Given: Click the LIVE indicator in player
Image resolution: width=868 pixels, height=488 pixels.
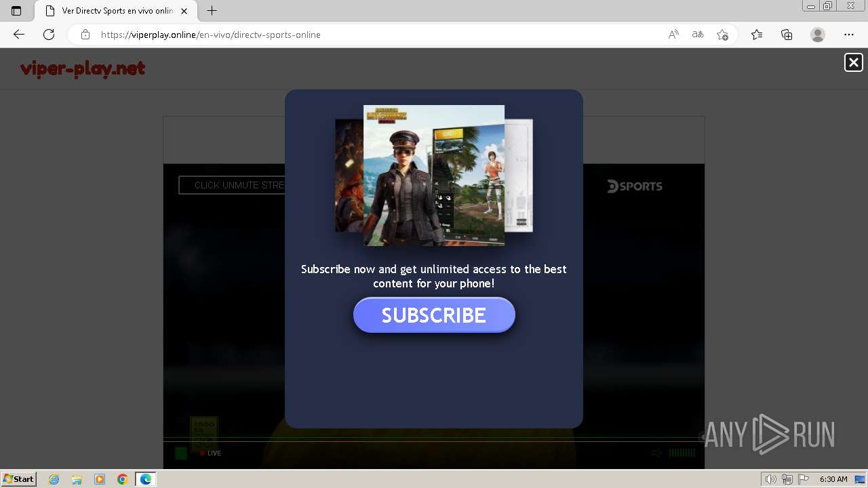Looking at the screenshot, I should click(x=211, y=453).
